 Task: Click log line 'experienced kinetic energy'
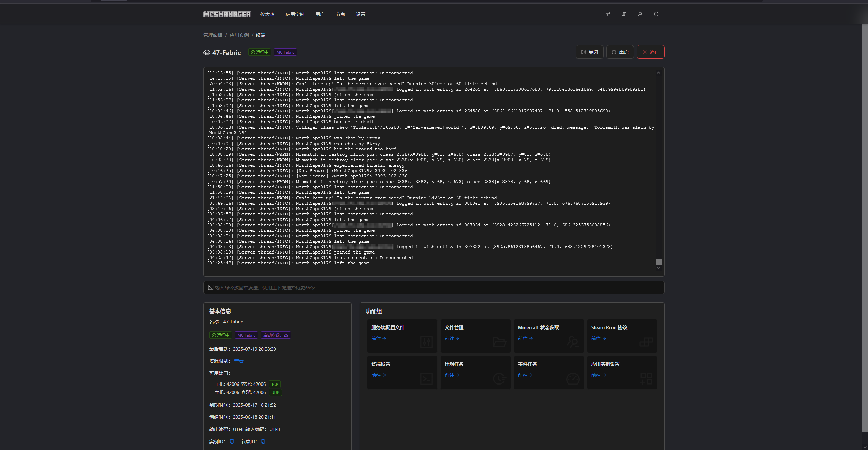[x=306, y=165]
